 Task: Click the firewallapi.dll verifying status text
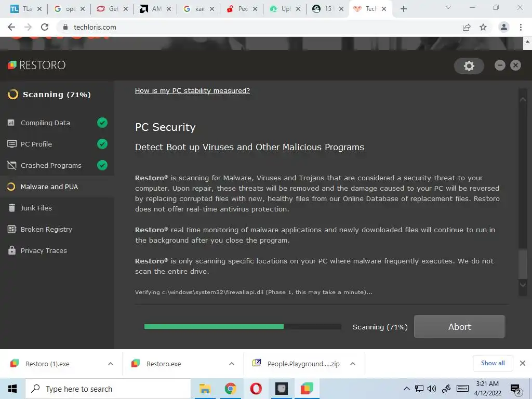tap(254, 292)
